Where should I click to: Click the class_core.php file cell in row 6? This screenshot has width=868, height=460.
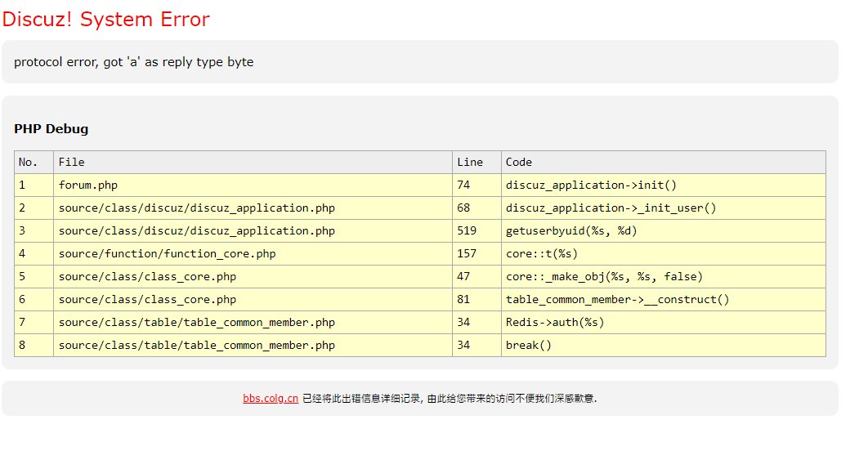253,300
